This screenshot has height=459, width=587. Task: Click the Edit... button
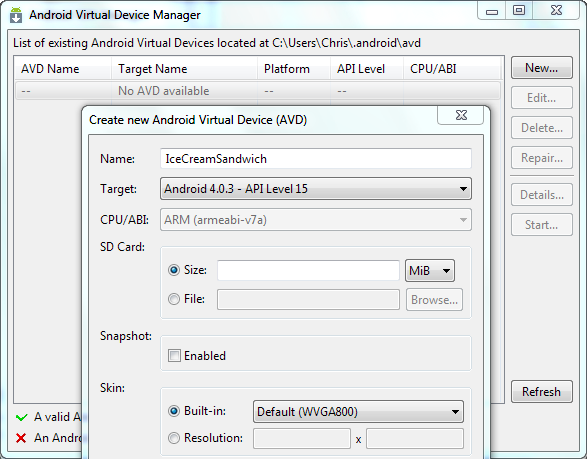(542, 98)
